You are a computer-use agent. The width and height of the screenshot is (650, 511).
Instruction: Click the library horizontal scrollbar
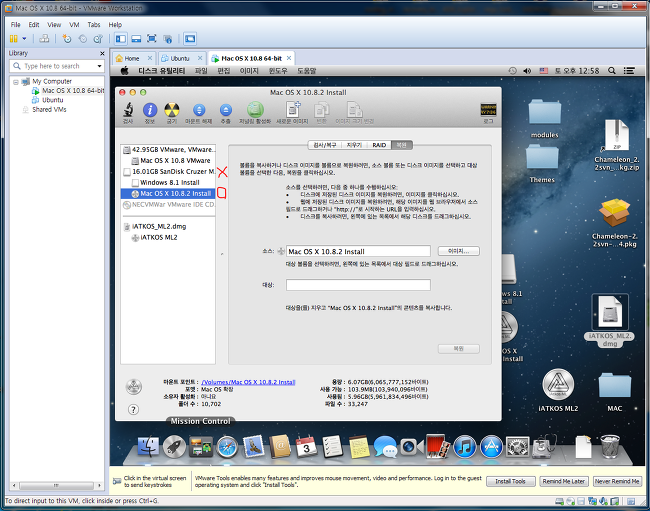56,485
